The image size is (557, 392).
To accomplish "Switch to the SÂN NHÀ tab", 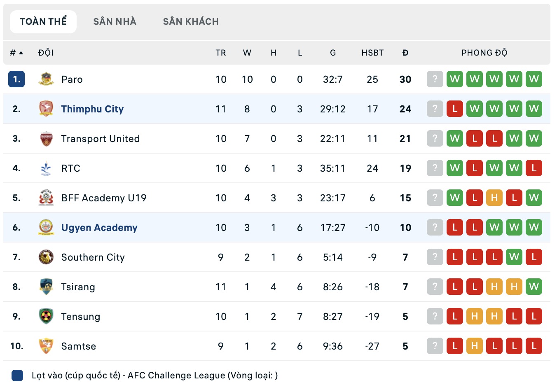I will coord(115,21).
